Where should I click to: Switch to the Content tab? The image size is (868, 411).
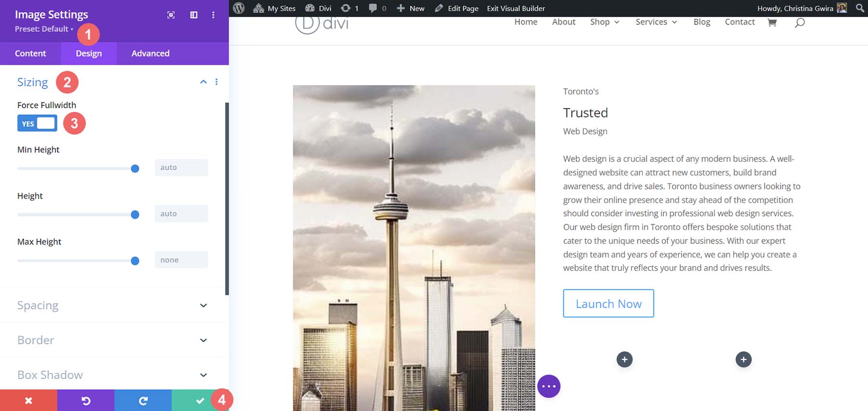click(30, 54)
